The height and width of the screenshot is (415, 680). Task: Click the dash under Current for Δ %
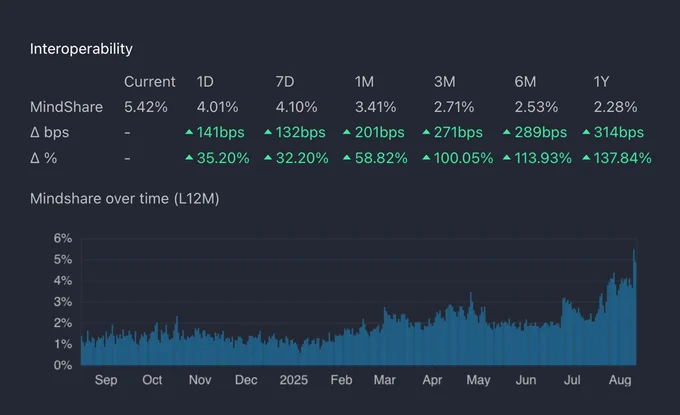tap(127, 158)
